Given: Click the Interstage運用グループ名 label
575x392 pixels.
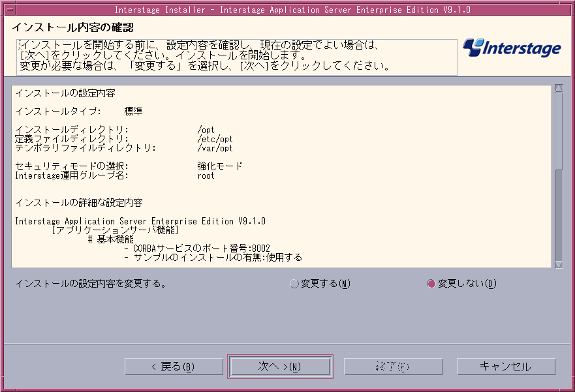Looking at the screenshot, I should [x=72, y=175].
